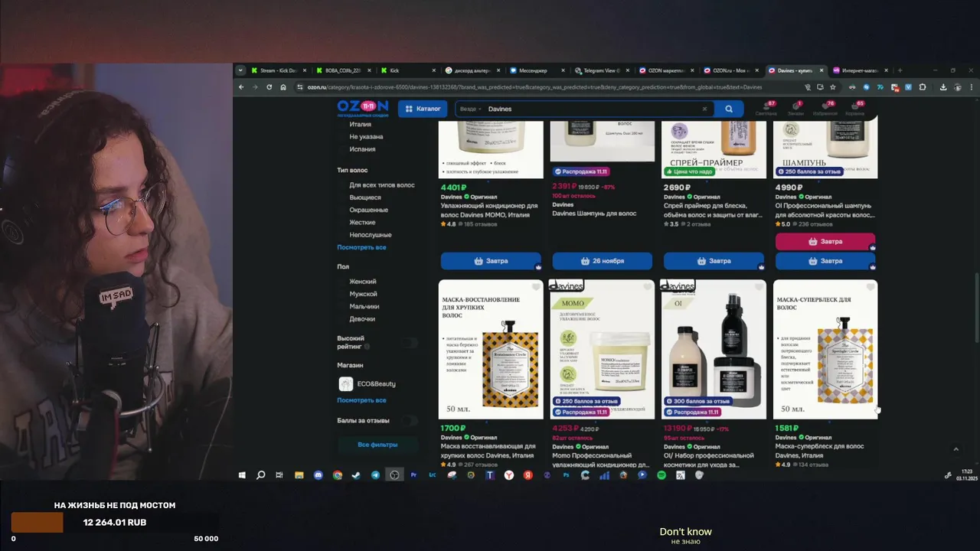Open Telegram from the taskbar
980x551 pixels.
[375, 475]
